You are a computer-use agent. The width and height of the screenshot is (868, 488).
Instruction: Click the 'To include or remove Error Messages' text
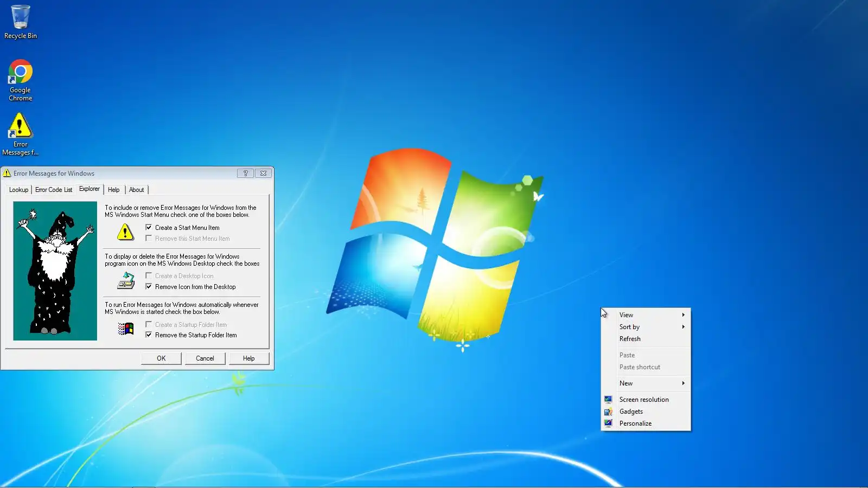(x=181, y=211)
